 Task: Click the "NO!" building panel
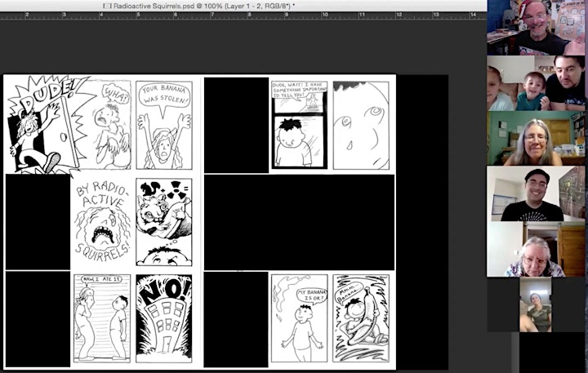(x=164, y=318)
